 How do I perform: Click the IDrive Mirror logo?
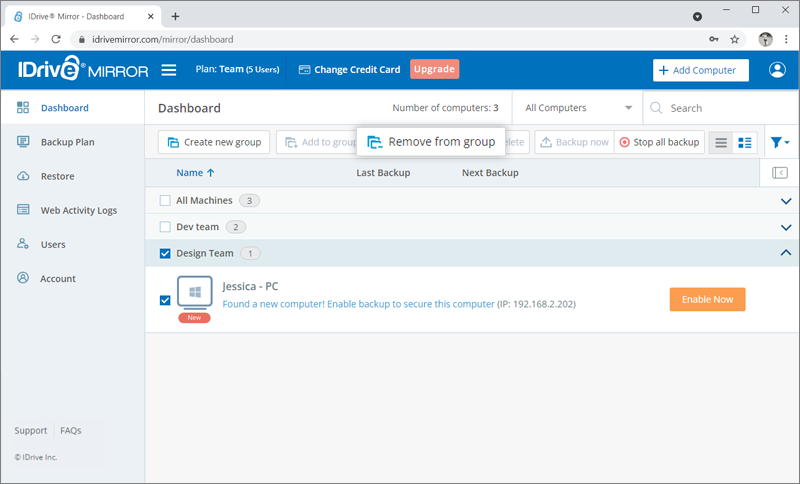click(x=83, y=69)
